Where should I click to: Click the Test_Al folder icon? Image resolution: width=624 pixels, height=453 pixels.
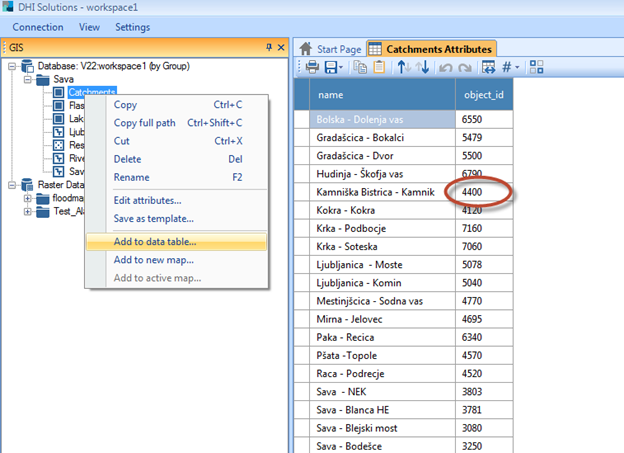click(x=43, y=211)
